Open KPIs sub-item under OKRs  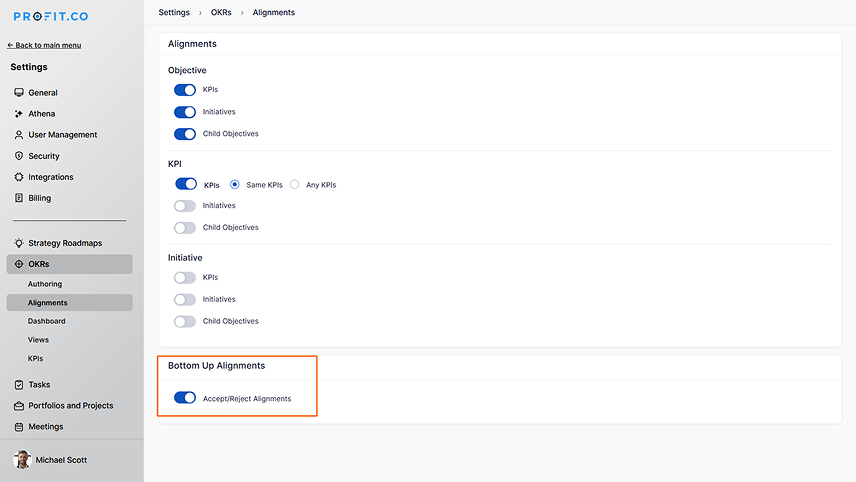35,359
